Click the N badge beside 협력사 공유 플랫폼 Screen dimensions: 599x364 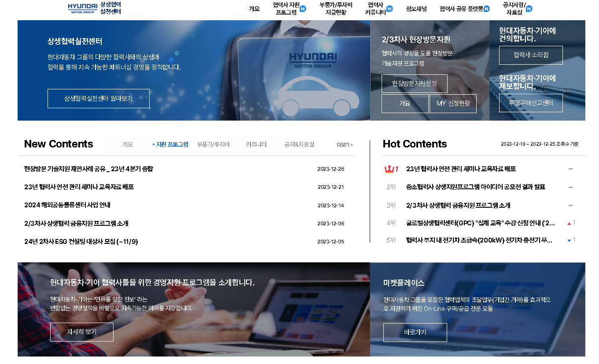pyautogui.click(x=486, y=8)
